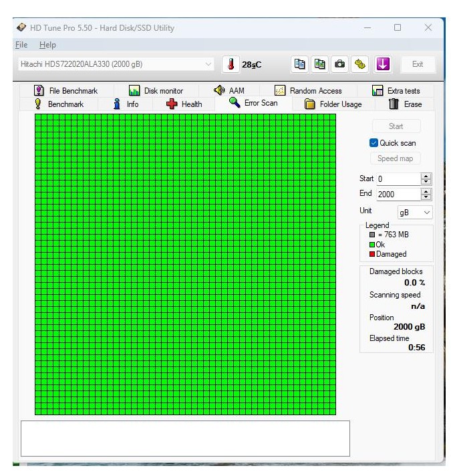Click the camera save screenshot icon
The image size is (451, 476).
(x=340, y=64)
